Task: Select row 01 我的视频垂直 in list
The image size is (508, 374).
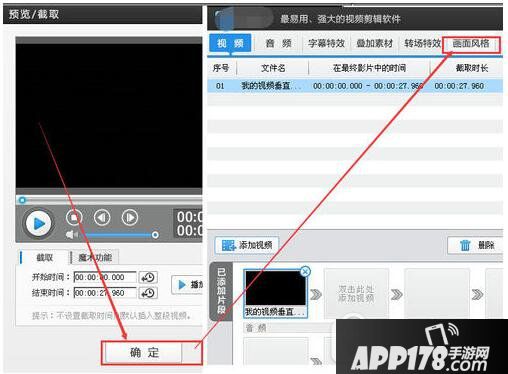Action: tap(355, 86)
